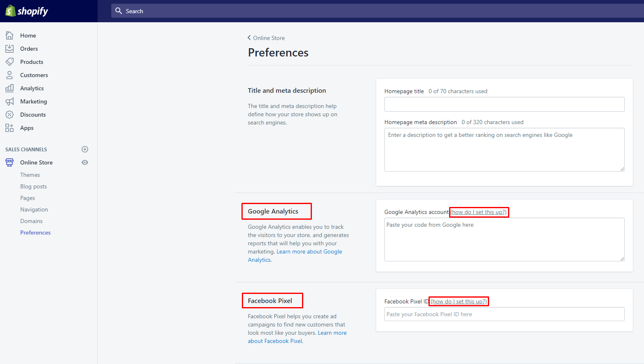Open Blog posts submenu item
The image size is (644, 364).
(33, 186)
